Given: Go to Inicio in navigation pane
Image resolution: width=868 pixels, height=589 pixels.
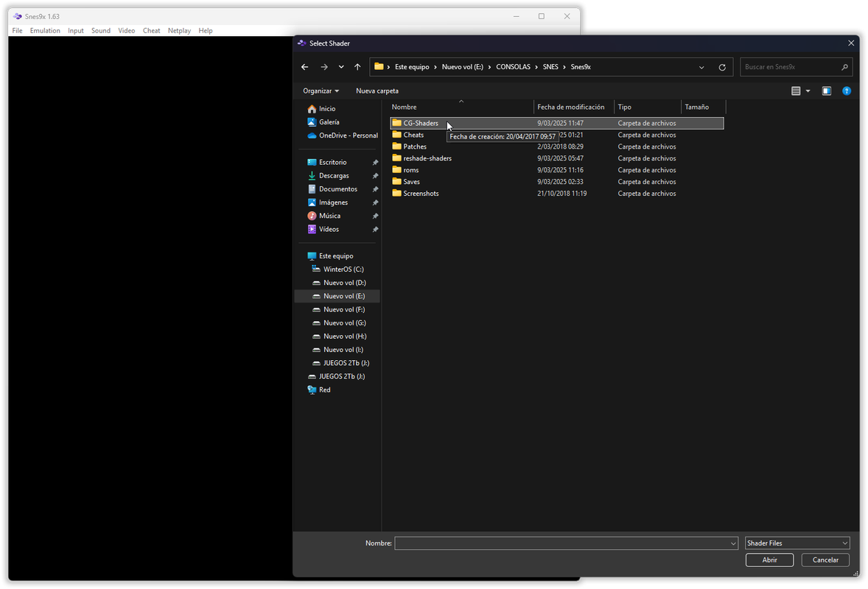Looking at the screenshot, I should tap(326, 109).
